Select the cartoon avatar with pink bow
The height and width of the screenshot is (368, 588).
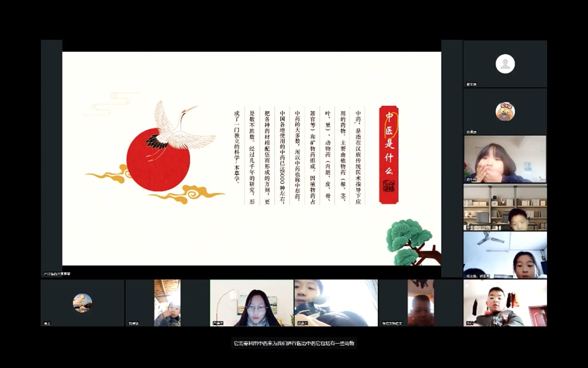pyautogui.click(x=505, y=111)
